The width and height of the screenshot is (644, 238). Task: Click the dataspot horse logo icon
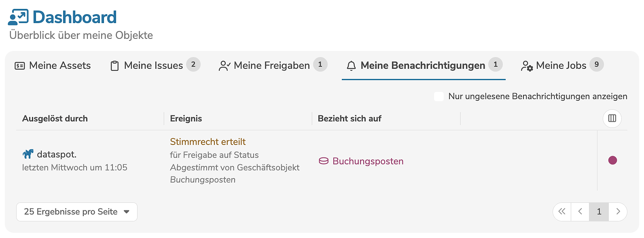coord(28,154)
